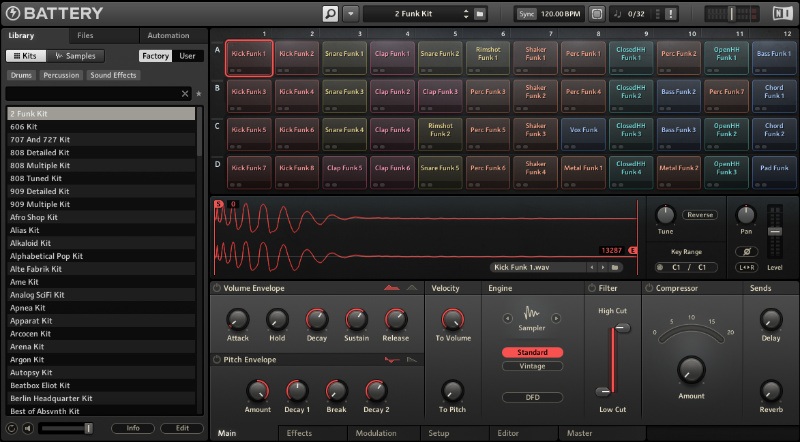Toggle the Sync tempo button
Screen dimensions: 800x442
click(526, 14)
